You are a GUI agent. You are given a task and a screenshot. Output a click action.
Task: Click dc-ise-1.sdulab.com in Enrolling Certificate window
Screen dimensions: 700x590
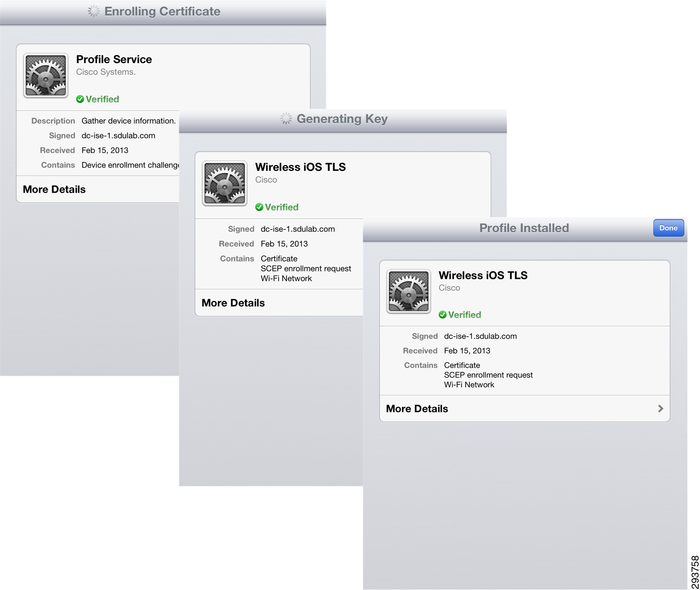click(118, 136)
